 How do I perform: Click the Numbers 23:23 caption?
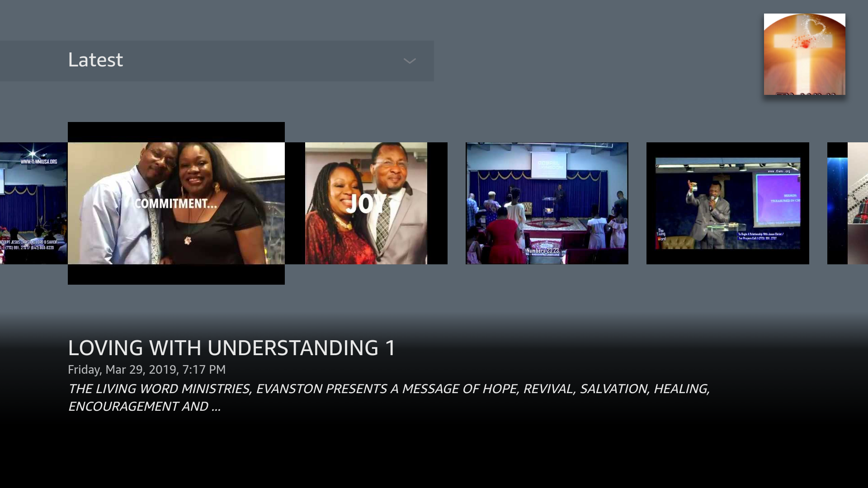(x=542, y=250)
